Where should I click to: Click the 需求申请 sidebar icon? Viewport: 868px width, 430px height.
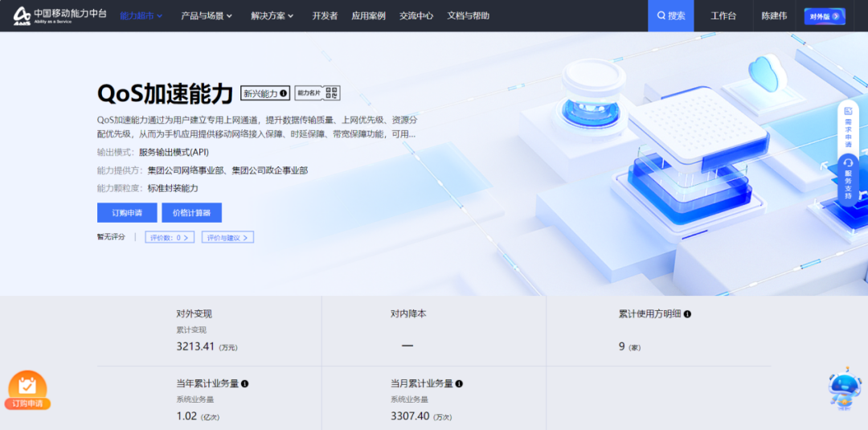pos(848,125)
